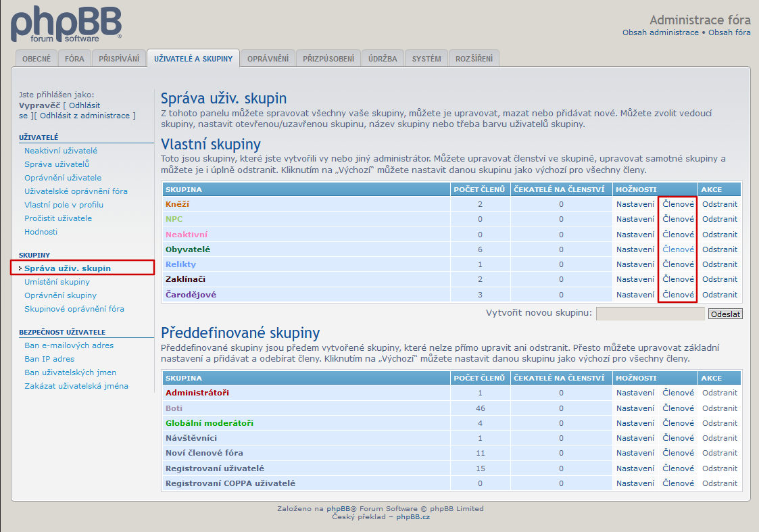Open Ban uživatelských jmen link
Image resolution: width=759 pixels, height=532 pixels.
tap(70, 372)
